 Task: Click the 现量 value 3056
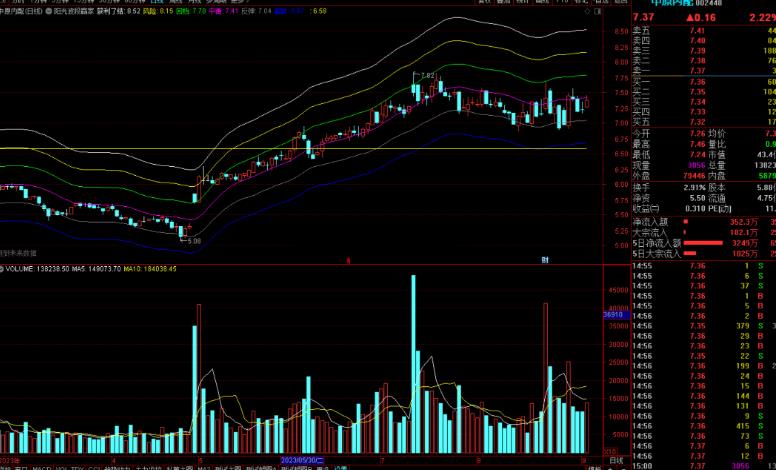click(x=696, y=165)
